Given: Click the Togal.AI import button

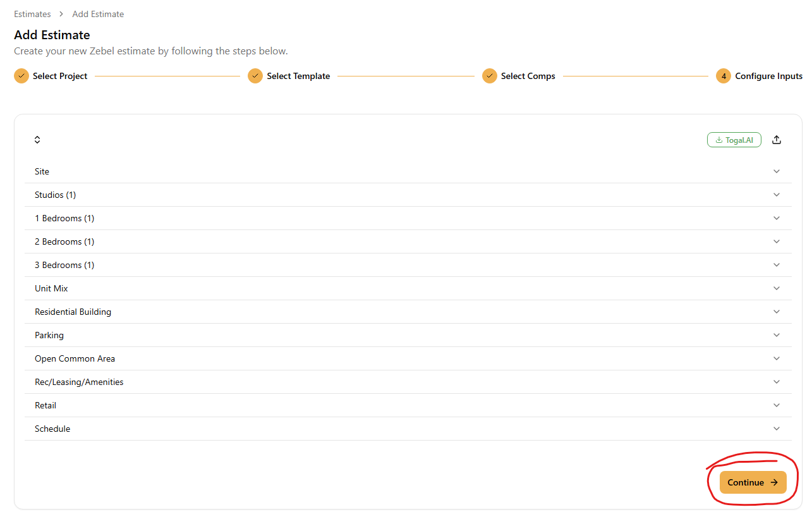Looking at the screenshot, I should [x=734, y=140].
